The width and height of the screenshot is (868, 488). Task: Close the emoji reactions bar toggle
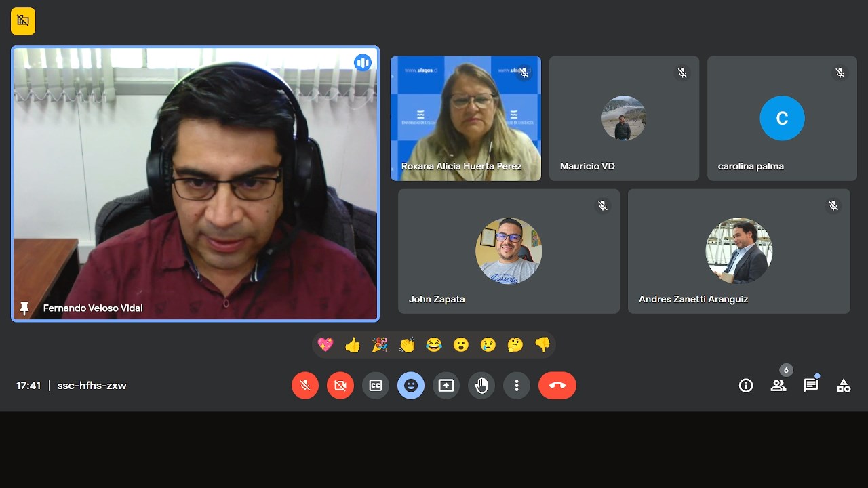coord(411,386)
